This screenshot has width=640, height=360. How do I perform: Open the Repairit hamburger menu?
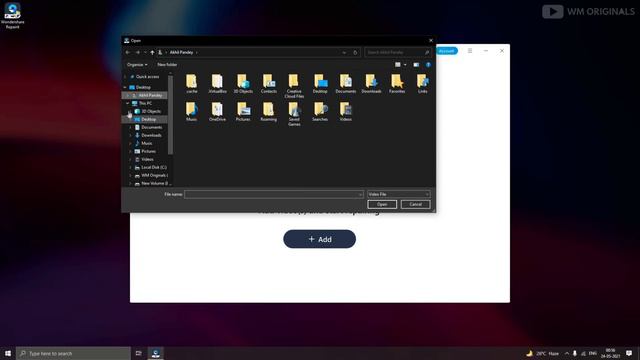coord(470,51)
